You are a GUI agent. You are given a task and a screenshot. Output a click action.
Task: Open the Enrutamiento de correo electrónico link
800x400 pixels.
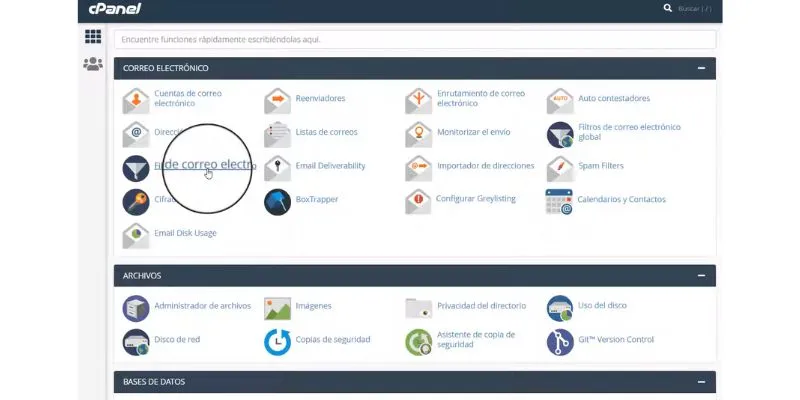[481, 98]
